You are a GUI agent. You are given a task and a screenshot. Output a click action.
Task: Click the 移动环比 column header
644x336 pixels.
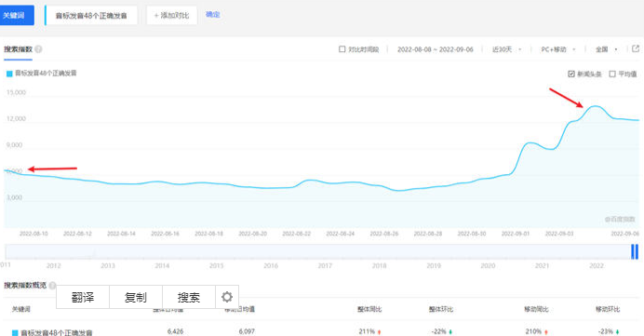pyautogui.click(x=608, y=309)
